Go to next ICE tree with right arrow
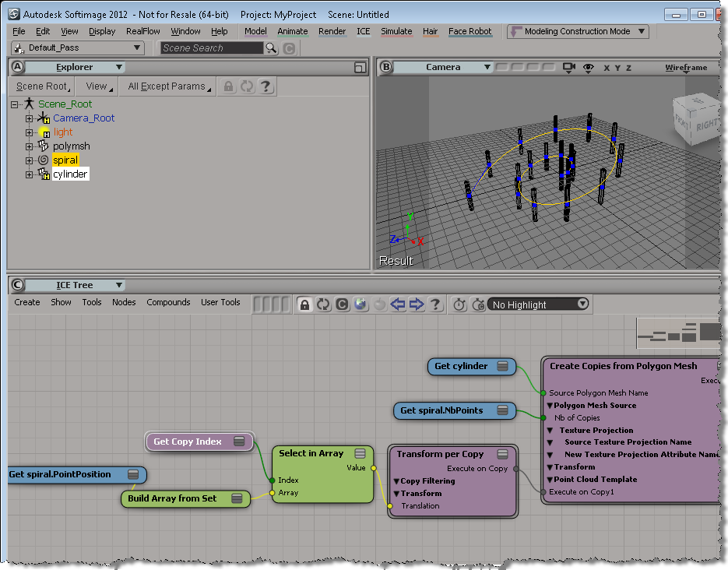 417,304
